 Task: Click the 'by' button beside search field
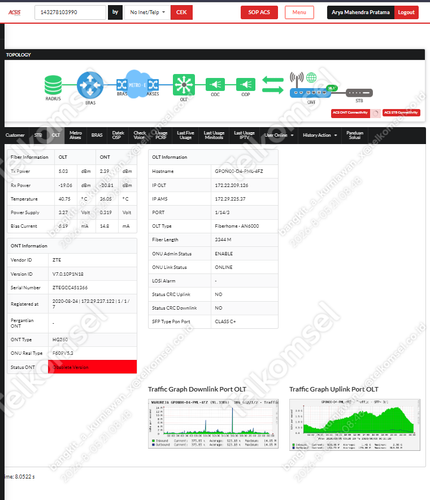[x=115, y=12]
